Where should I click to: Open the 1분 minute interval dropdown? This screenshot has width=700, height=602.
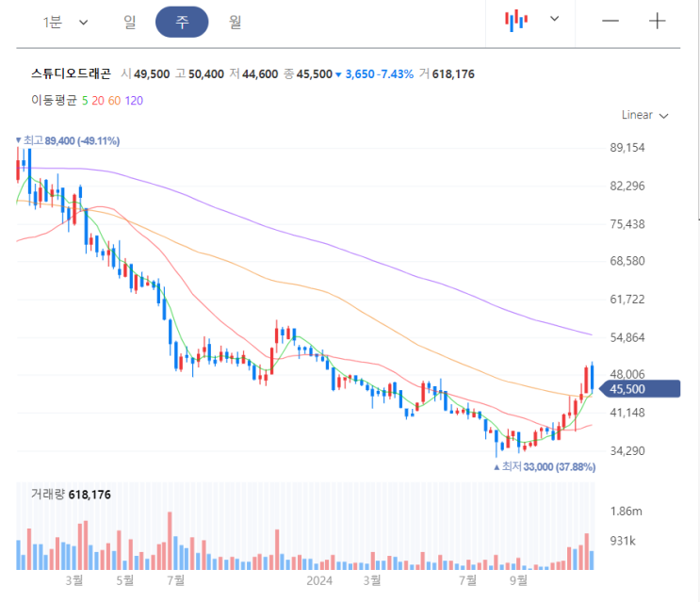[65, 22]
